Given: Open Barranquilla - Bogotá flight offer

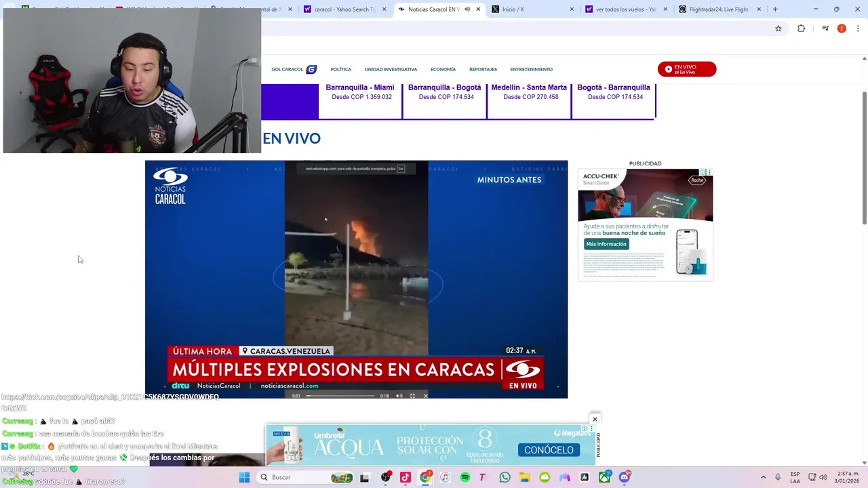Looking at the screenshot, I should (445, 93).
